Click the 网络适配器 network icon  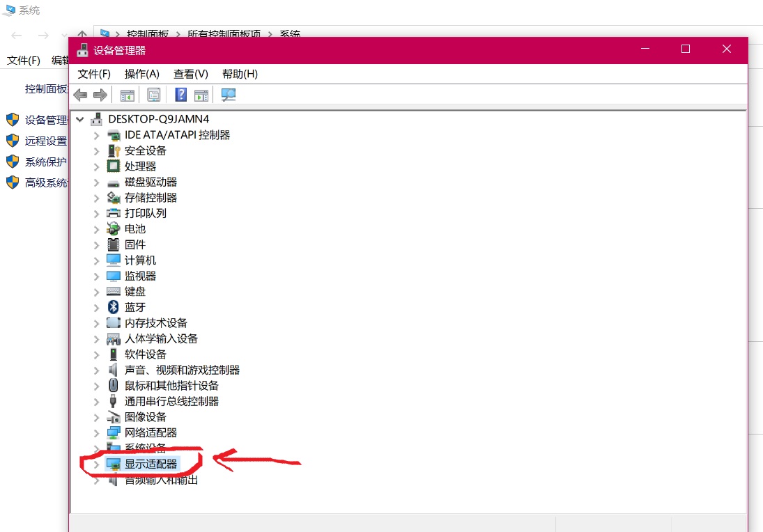(x=114, y=432)
